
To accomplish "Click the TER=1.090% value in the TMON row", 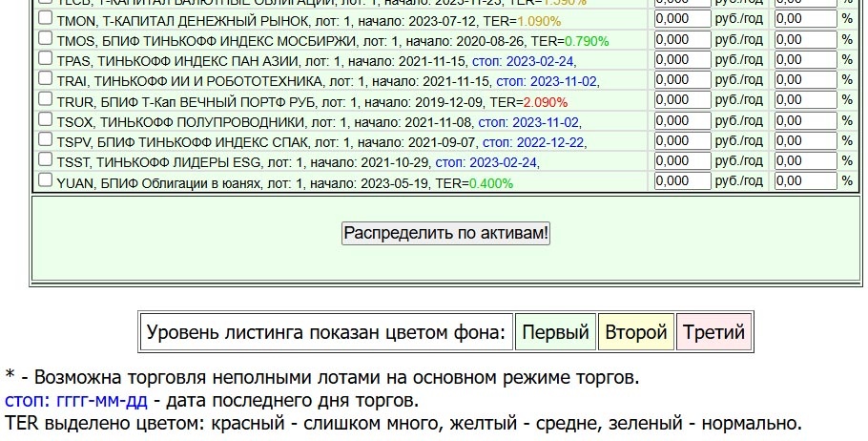I will (522, 22).
